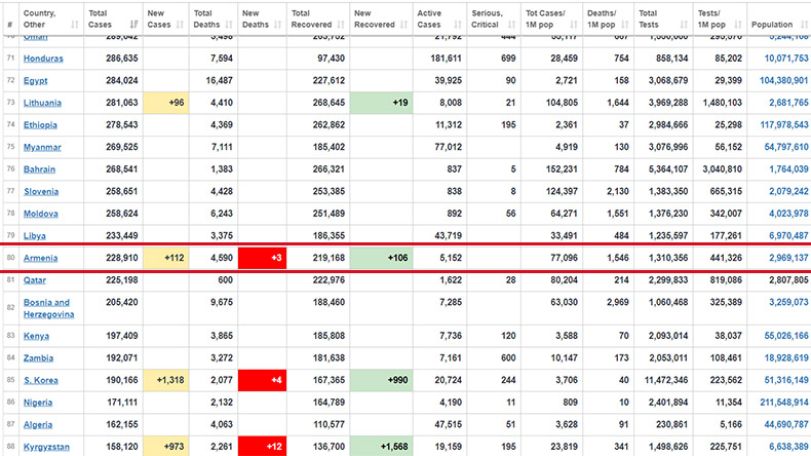Click the Tests/1M pop sort icon
The height and width of the screenshot is (456, 811).
tap(738, 24)
